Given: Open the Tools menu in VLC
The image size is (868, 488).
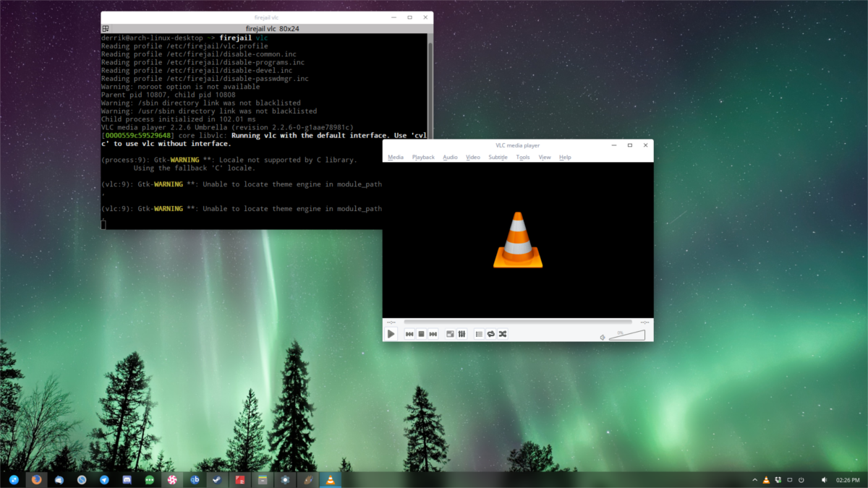Looking at the screenshot, I should tap(523, 157).
